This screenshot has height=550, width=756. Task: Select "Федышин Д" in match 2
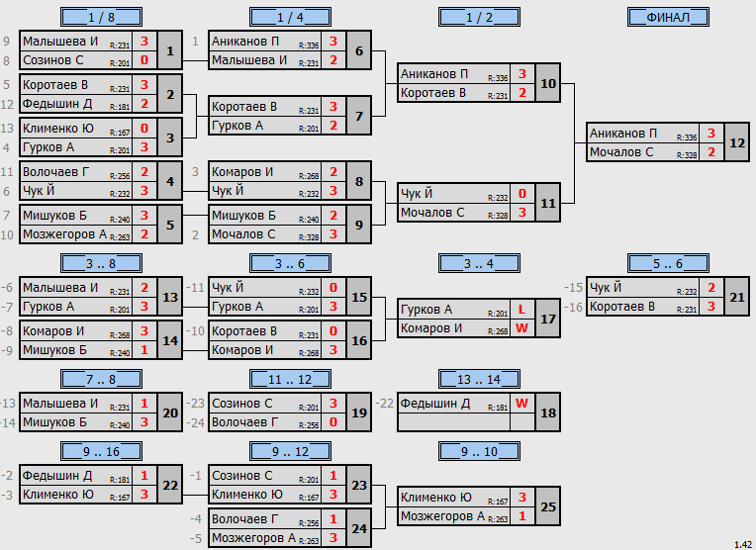click(56, 104)
